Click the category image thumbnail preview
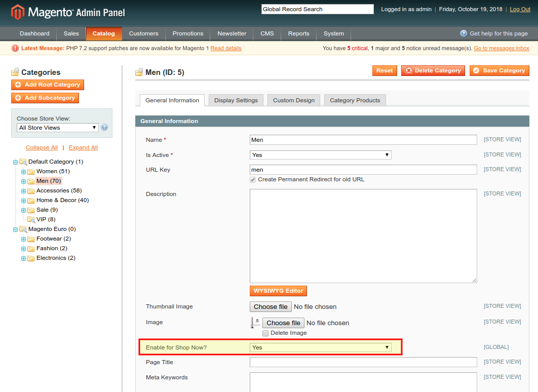 (255, 323)
